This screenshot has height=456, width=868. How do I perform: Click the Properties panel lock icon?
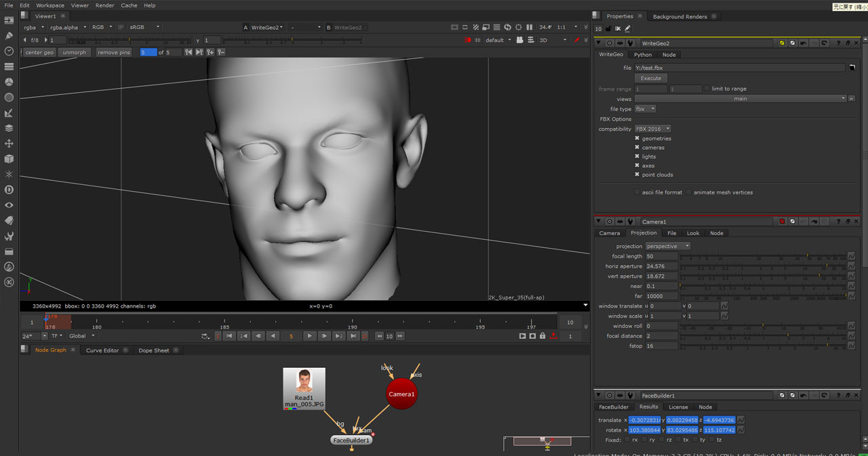click(x=608, y=29)
